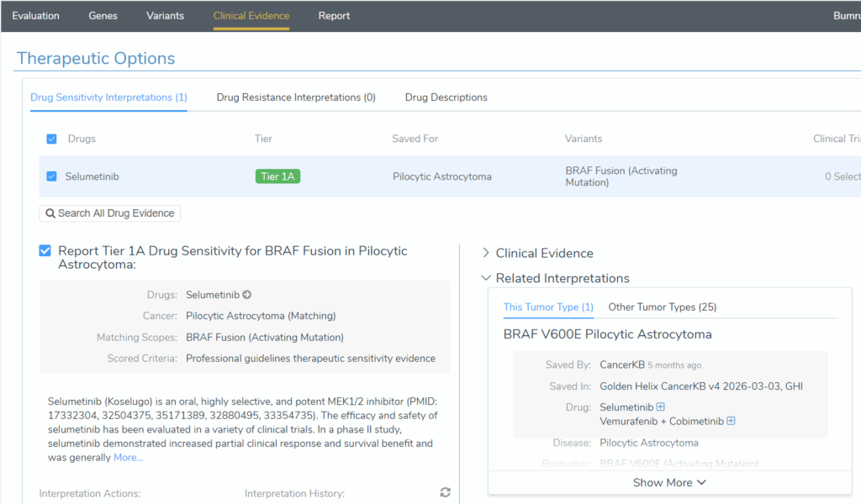Switch to Drug Sensitivity Interpretations (1) tab
The image size is (861, 504).
pos(108,97)
